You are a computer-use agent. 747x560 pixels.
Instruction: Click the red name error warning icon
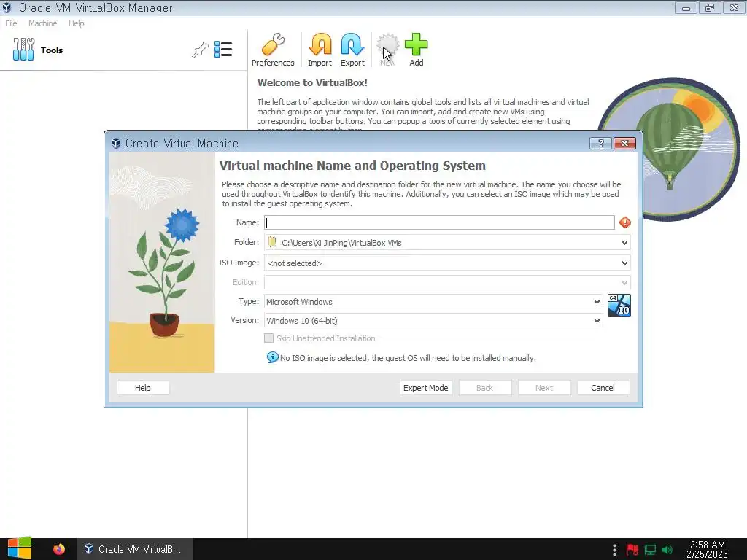(625, 222)
